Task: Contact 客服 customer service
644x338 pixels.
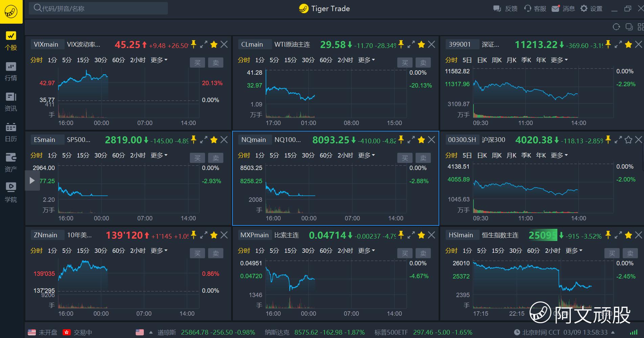Action: point(535,9)
